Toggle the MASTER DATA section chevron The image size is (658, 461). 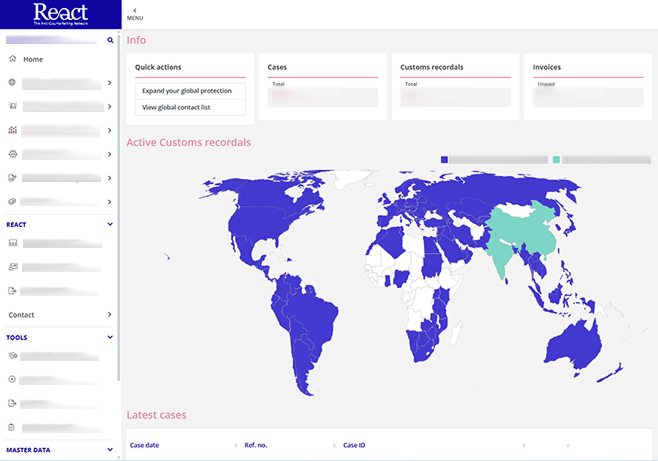click(110, 450)
